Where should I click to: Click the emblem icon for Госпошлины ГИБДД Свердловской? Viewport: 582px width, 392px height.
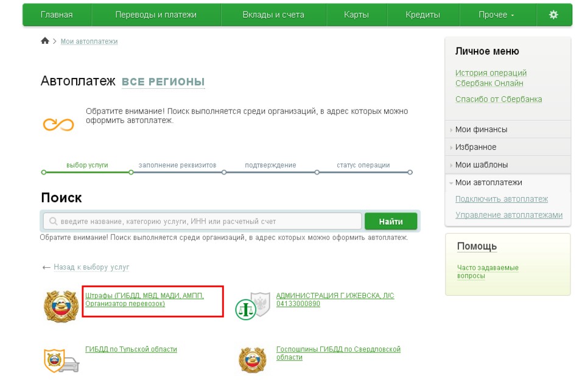coord(253,360)
